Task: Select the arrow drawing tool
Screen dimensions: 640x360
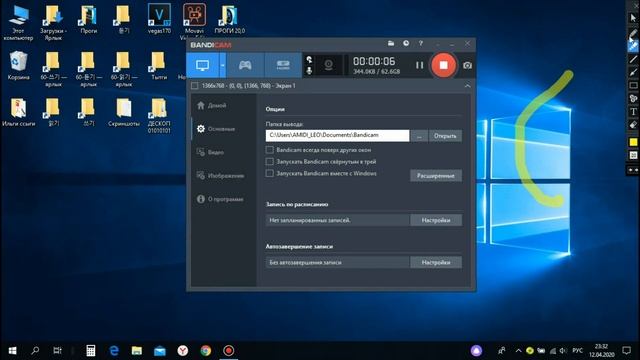Action: coord(633,73)
